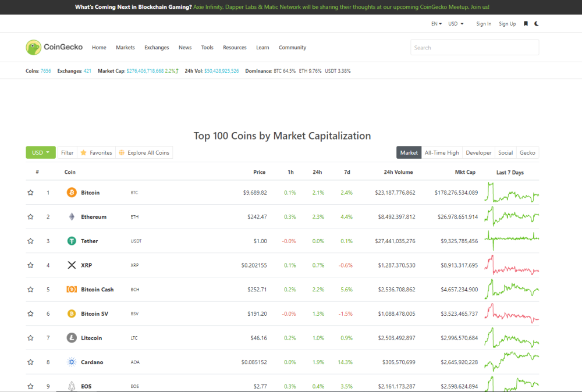Sort by Coin column header

point(70,172)
